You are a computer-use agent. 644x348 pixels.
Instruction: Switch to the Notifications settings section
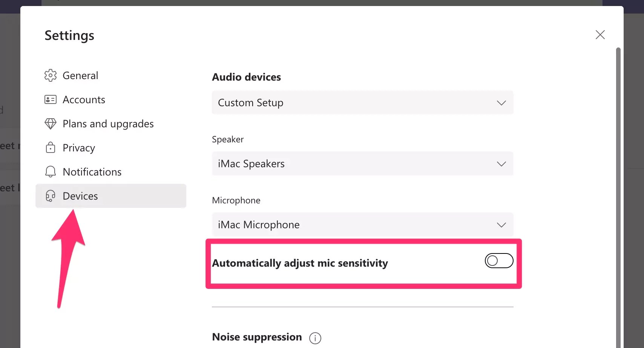coord(92,172)
